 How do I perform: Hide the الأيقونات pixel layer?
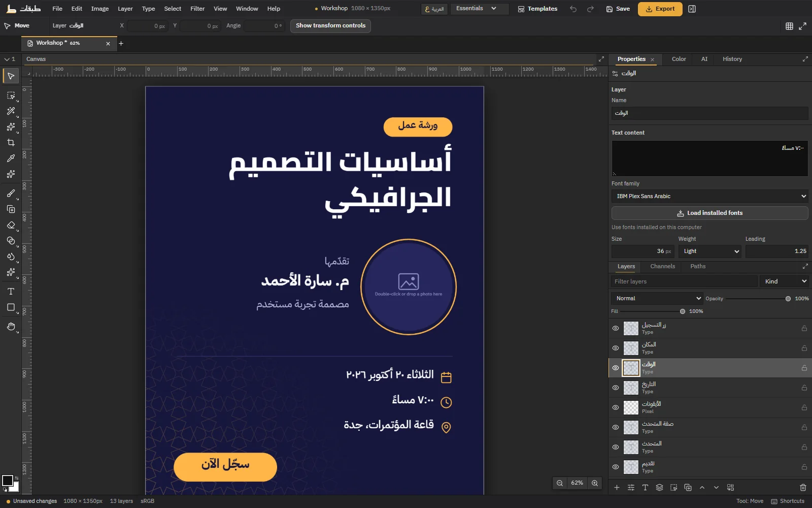click(x=616, y=407)
